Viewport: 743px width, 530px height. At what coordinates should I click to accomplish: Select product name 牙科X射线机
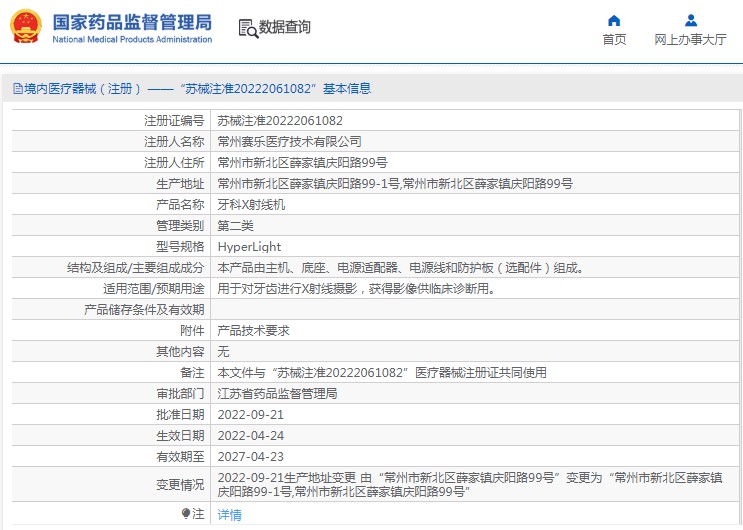(x=251, y=205)
